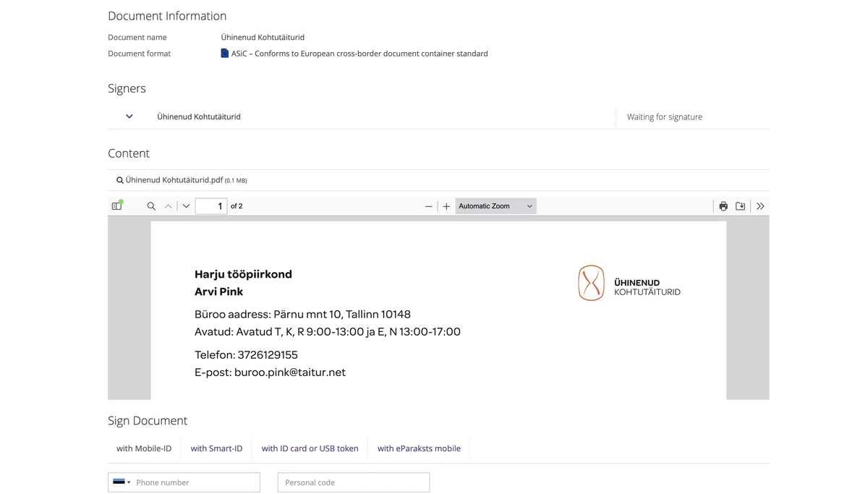
Task: Select the with Mobile-ID tab
Action: tap(144, 448)
